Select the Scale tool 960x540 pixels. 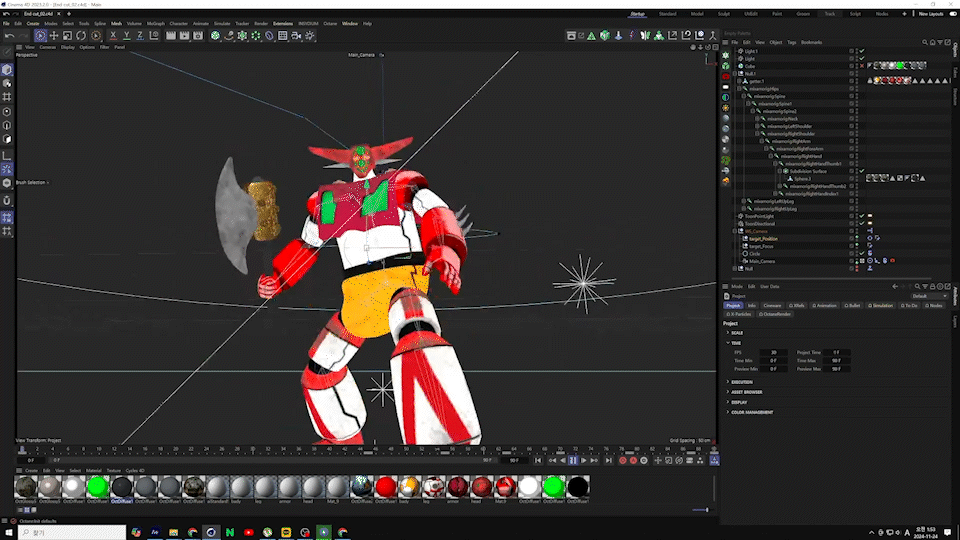click(x=67, y=36)
